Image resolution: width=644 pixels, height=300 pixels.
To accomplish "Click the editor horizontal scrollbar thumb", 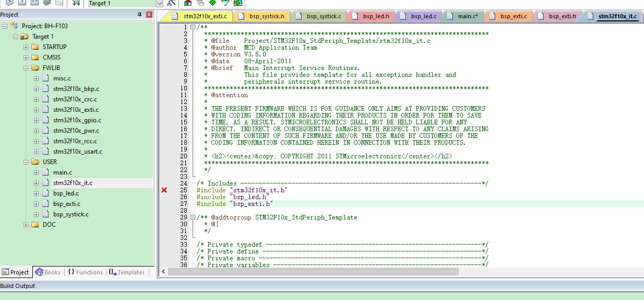I will pos(313,271).
